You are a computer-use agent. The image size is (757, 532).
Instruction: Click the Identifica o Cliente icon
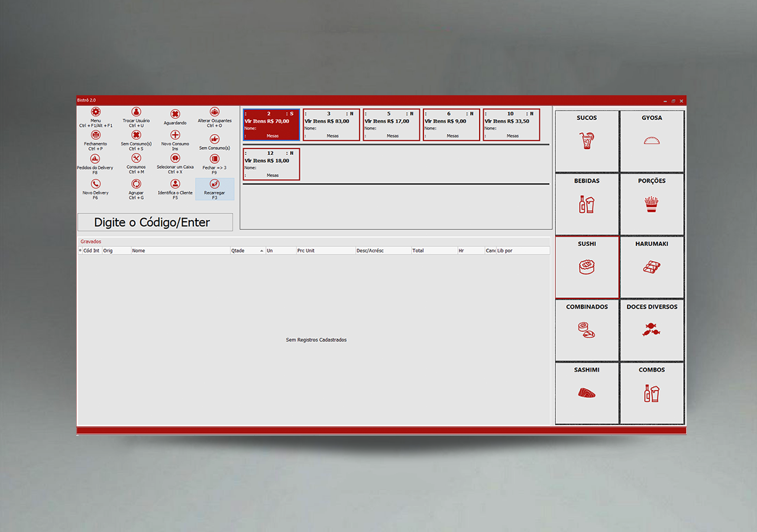tap(175, 184)
